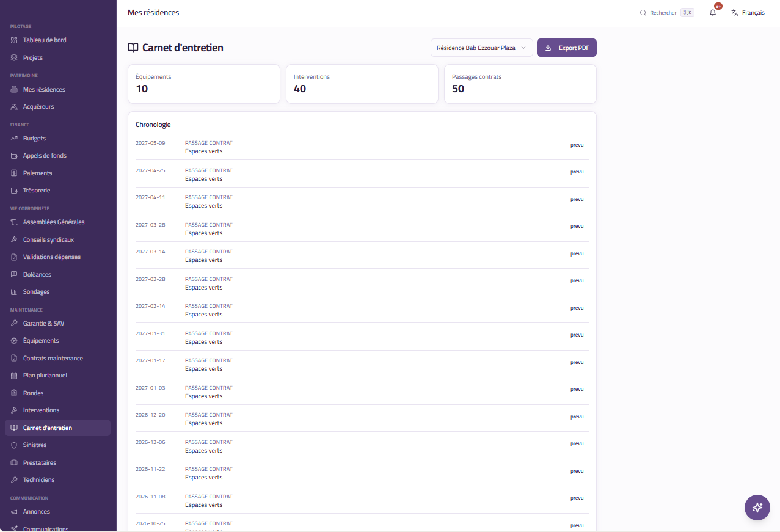The width and height of the screenshot is (780, 532).
Task: Click the search magnifier icon
Action: click(643, 13)
